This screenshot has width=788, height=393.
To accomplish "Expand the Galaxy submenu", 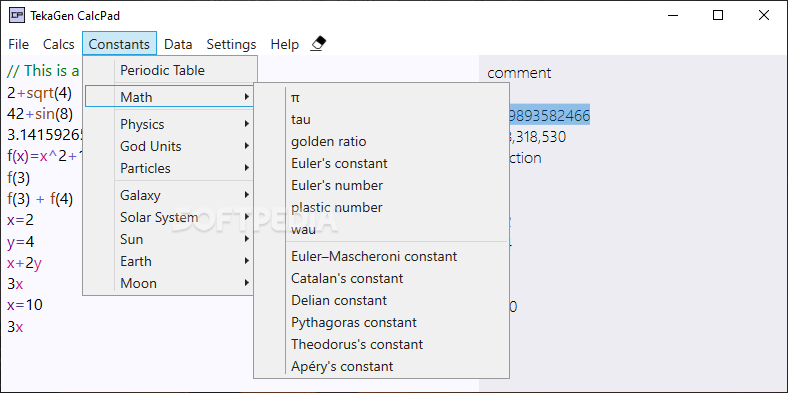I will tap(170, 195).
